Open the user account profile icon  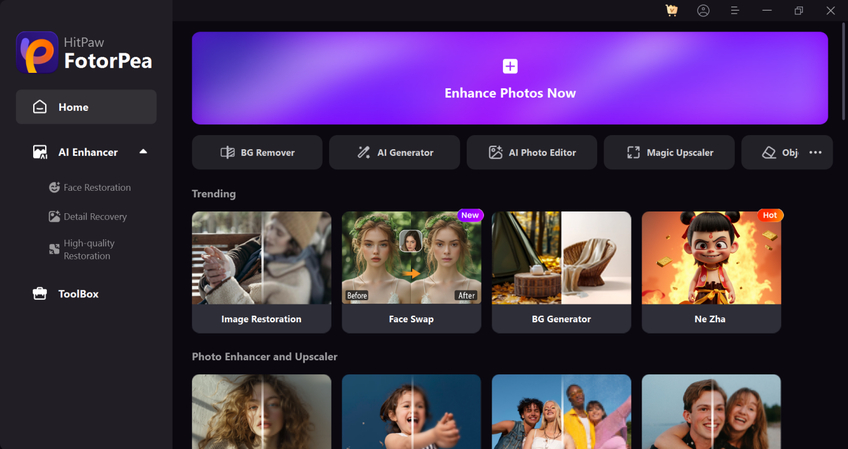click(x=703, y=10)
